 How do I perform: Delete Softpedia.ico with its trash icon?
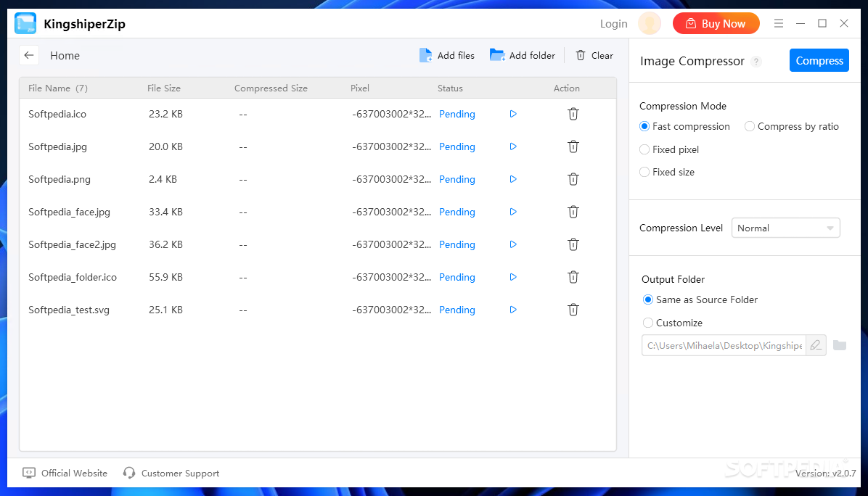573,114
